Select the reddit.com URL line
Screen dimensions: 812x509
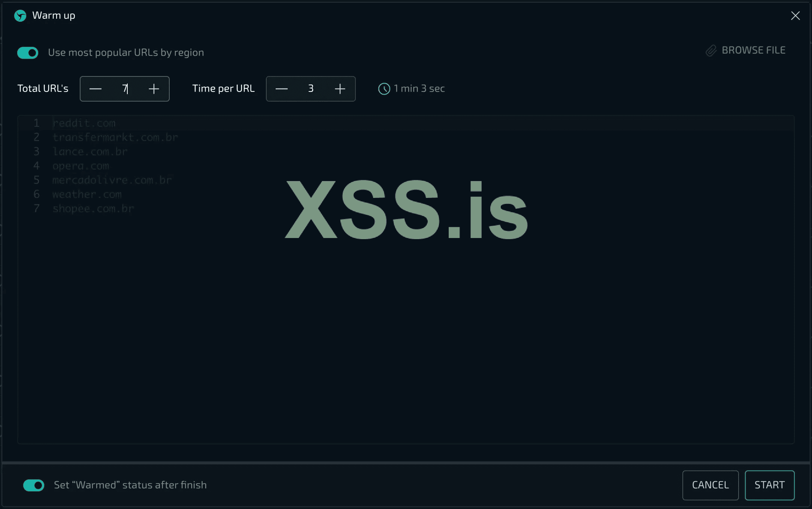point(84,123)
